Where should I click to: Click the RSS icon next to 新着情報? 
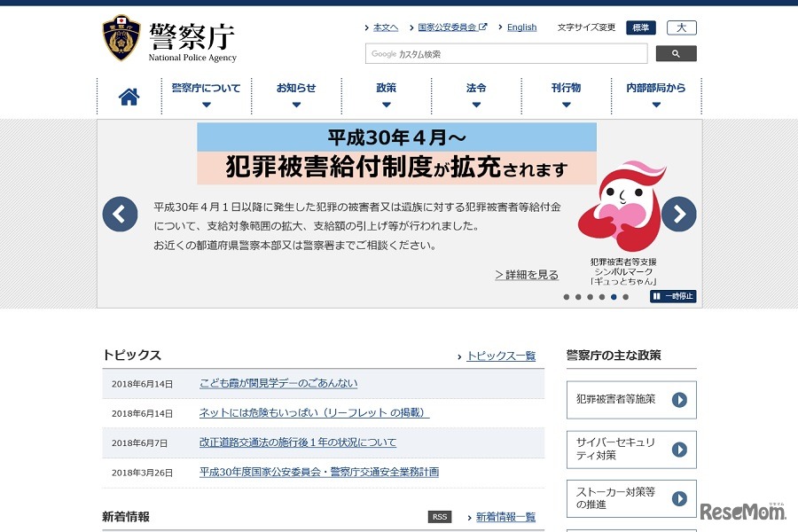pyautogui.click(x=439, y=516)
